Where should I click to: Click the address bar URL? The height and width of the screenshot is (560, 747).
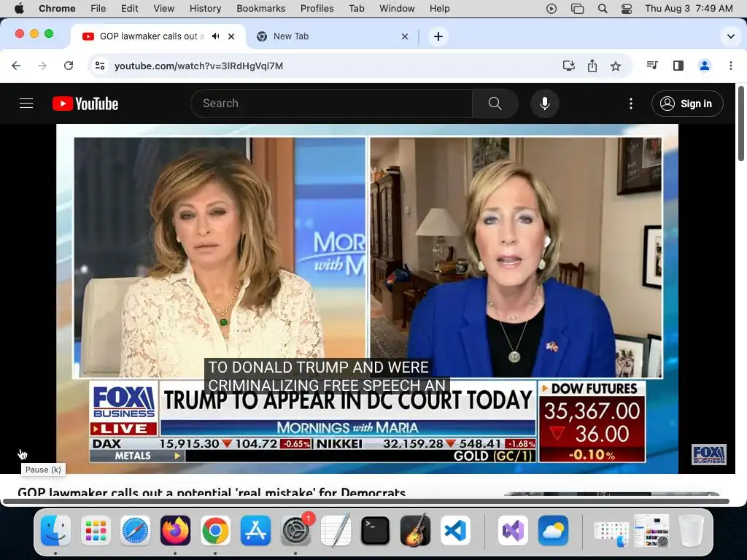198,66
